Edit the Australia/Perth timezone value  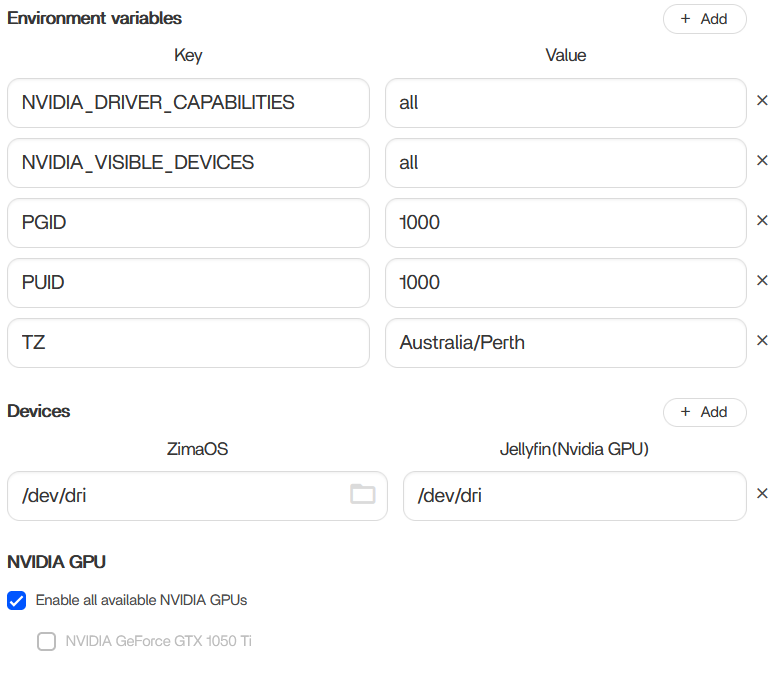[x=565, y=343]
